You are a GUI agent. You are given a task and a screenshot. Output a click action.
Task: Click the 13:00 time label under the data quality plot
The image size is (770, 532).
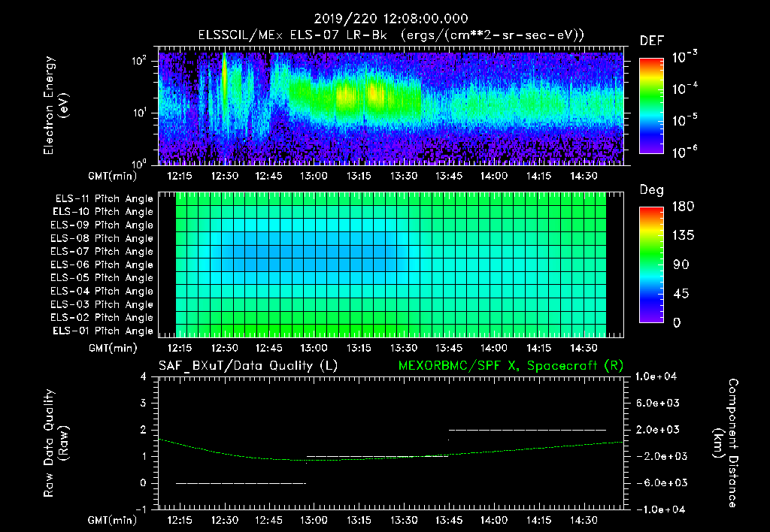314,520
